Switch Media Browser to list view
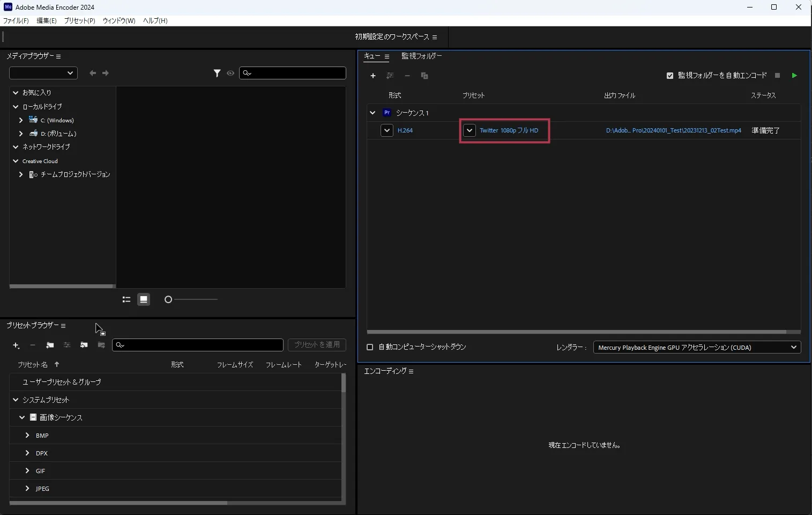The height and width of the screenshot is (515, 812). tap(126, 299)
